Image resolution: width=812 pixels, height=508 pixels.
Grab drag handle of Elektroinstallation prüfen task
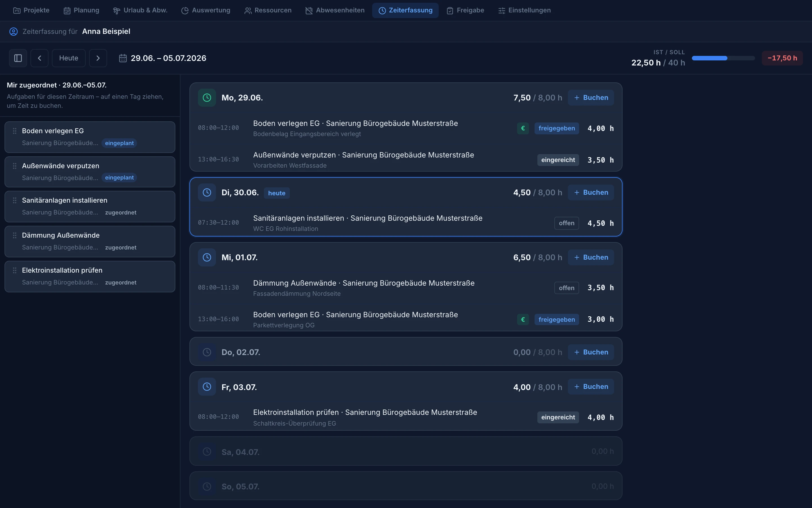tap(15, 270)
